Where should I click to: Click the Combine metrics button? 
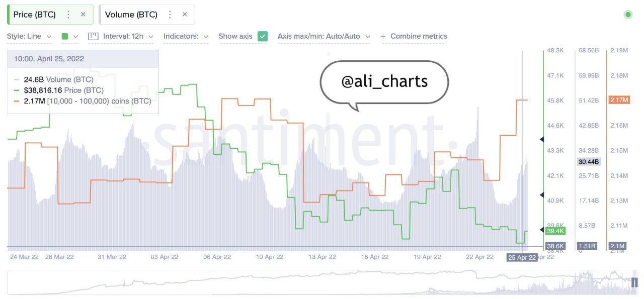tap(419, 36)
